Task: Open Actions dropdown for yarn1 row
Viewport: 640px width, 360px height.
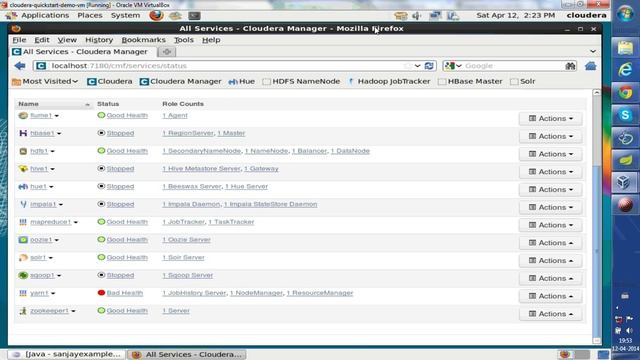Action: click(x=551, y=296)
